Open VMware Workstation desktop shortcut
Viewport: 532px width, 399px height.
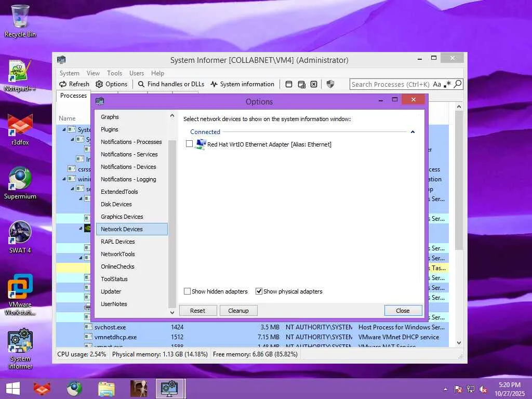tap(20, 295)
